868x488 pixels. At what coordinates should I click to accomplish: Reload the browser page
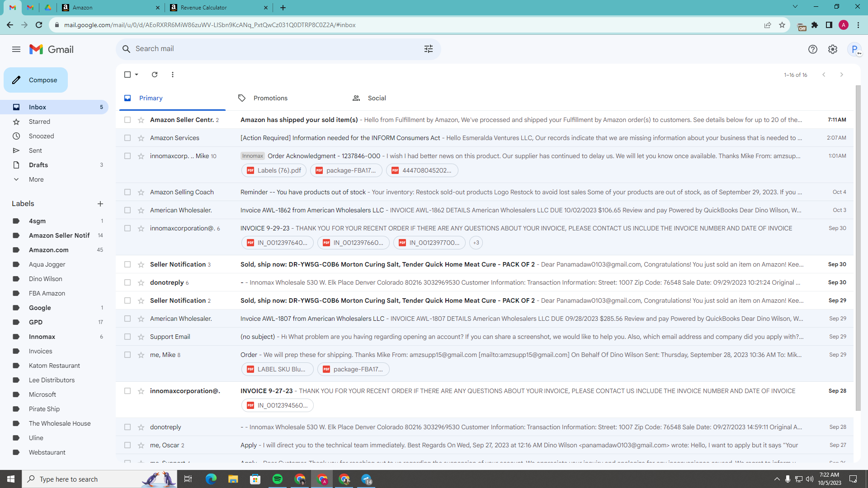click(x=39, y=25)
